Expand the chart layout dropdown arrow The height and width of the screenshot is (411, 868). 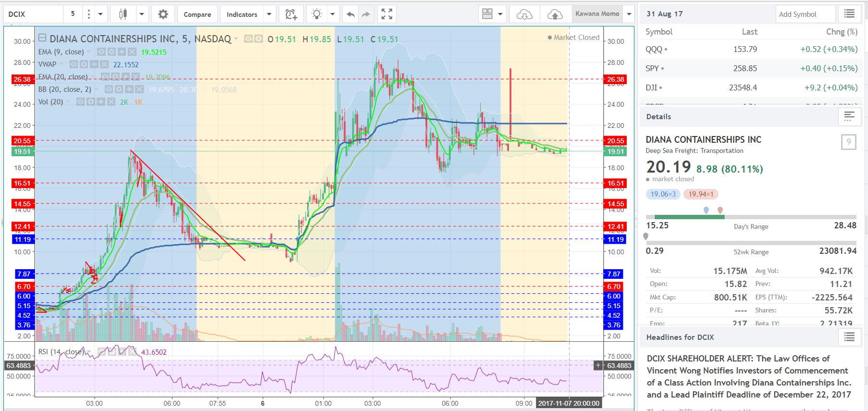coord(500,14)
